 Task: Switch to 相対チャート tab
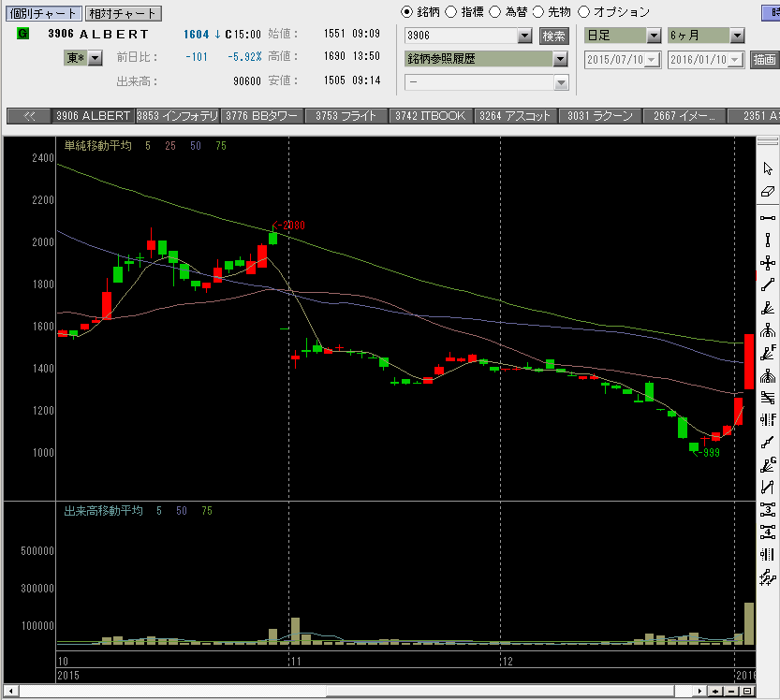click(x=124, y=13)
